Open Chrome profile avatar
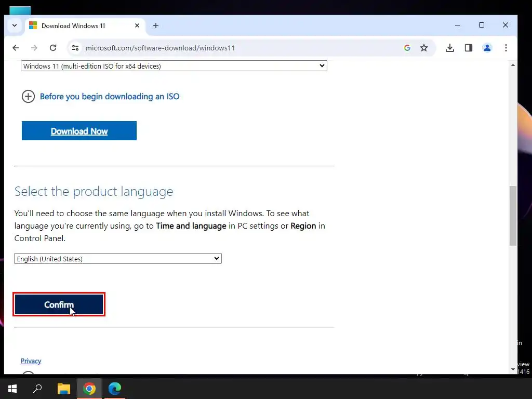532x399 pixels. (x=487, y=48)
